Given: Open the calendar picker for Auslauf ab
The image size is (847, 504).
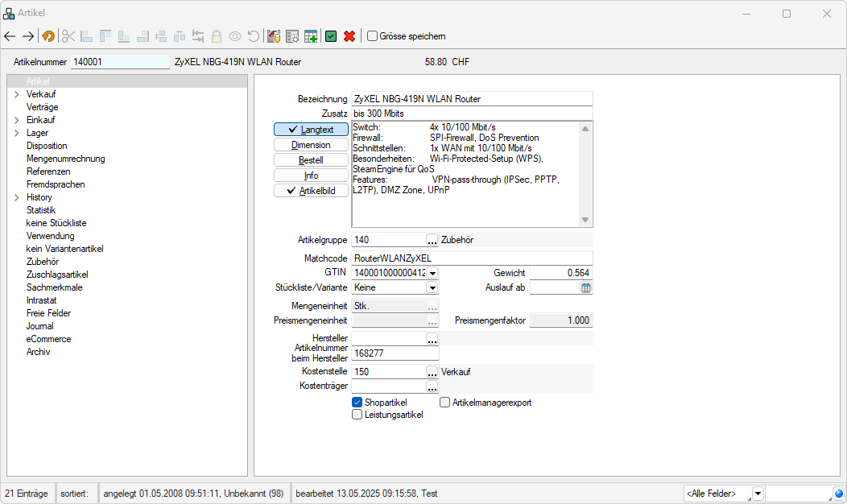Looking at the screenshot, I should point(586,287).
